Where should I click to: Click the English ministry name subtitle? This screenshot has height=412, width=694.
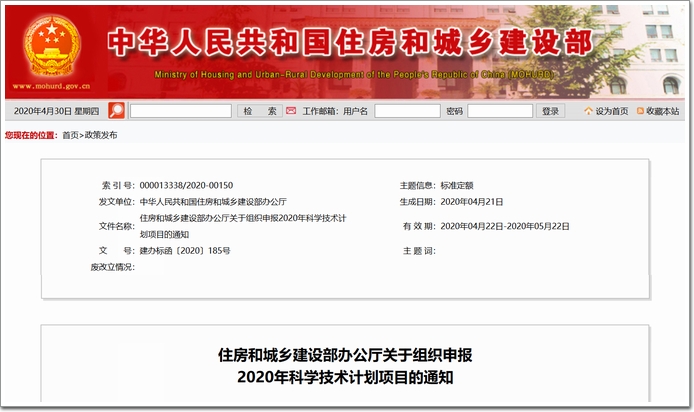(x=354, y=75)
